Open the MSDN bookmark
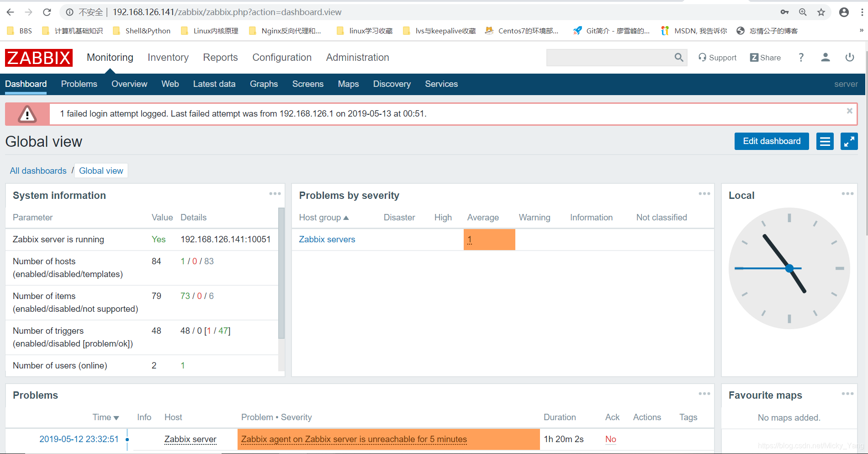Image resolution: width=868 pixels, height=454 pixels. point(694,31)
